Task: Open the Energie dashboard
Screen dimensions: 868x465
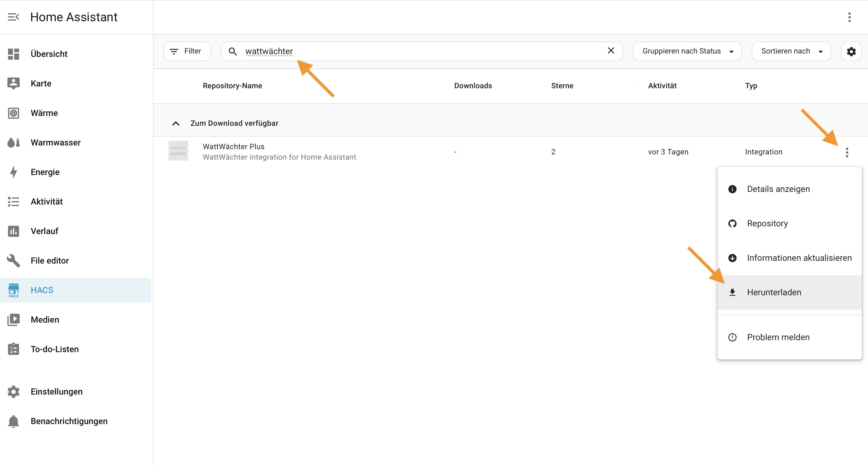Action: [45, 172]
